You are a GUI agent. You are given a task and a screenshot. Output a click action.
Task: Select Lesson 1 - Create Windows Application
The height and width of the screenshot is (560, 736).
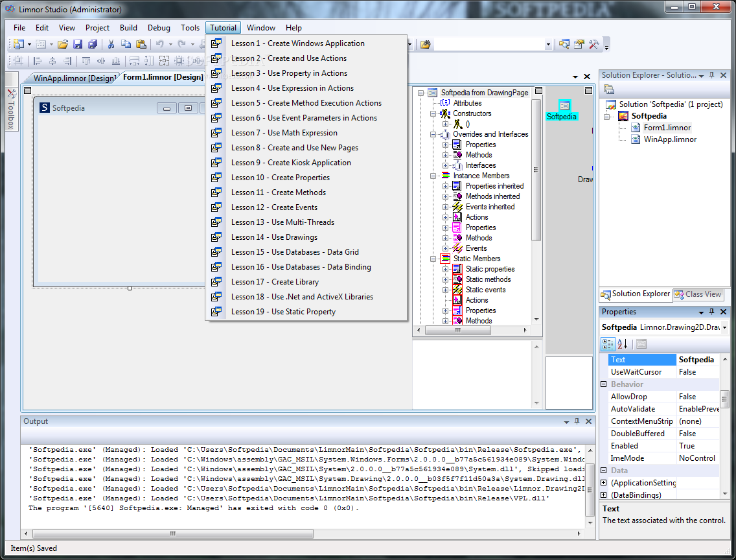pyautogui.click(x=306, y=43)
